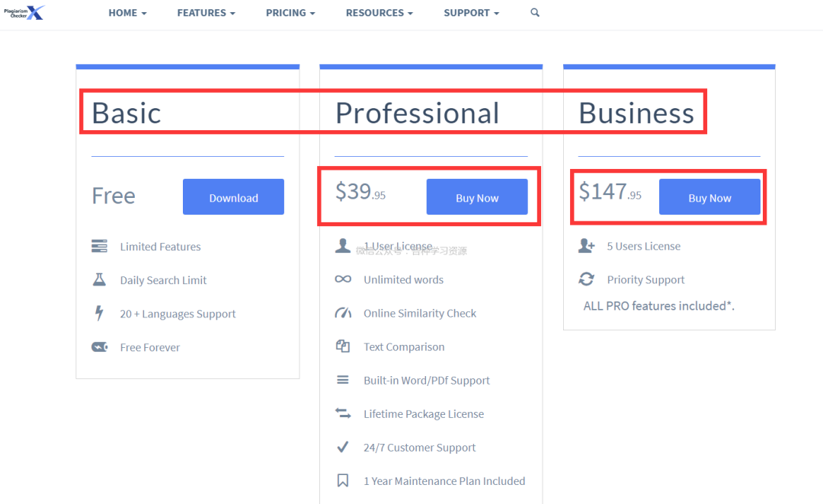Click the checkmark icon beside 24/7 Customer Support

click(343, 447)
